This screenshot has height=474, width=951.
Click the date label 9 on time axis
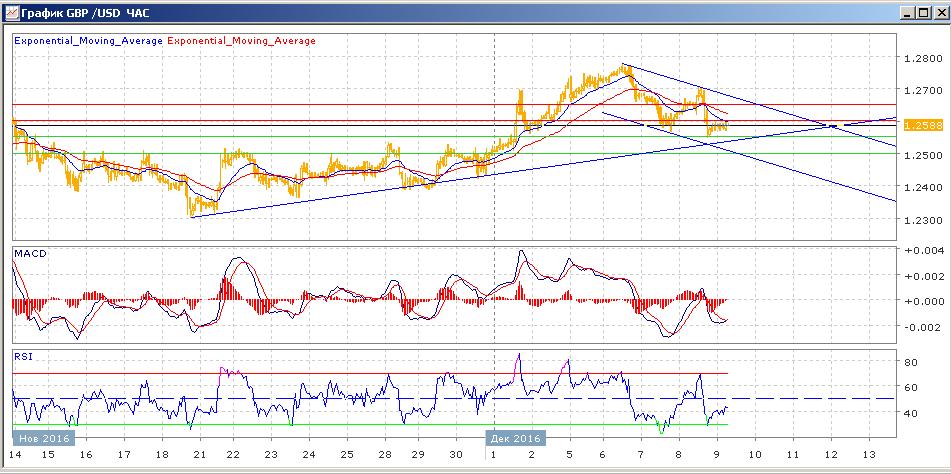[717, 454]
